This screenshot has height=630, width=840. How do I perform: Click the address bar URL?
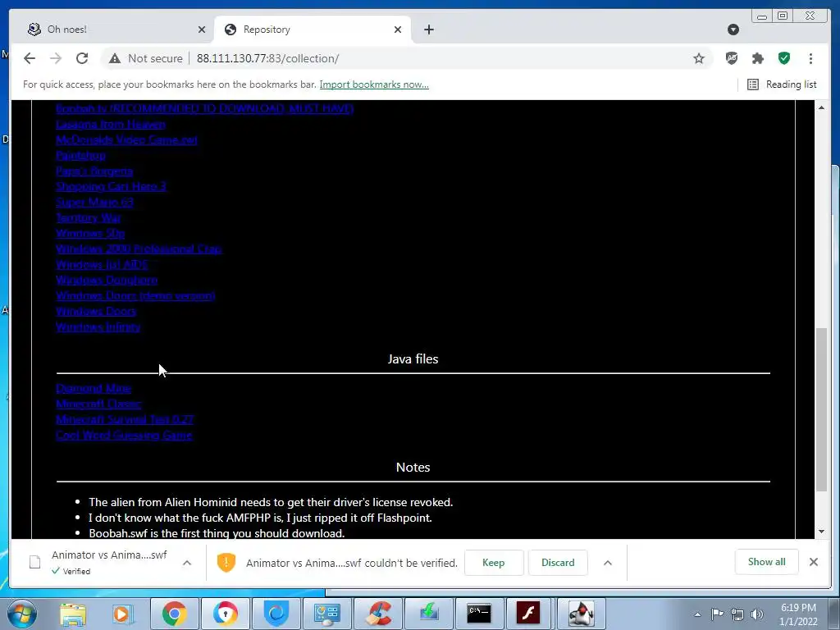pyautogui.click(x=267, y=58)
